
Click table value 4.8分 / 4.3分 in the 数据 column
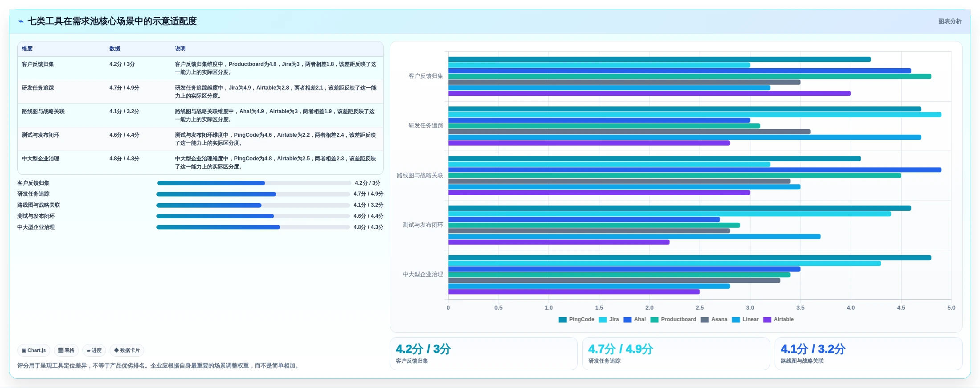click(124, 159)
